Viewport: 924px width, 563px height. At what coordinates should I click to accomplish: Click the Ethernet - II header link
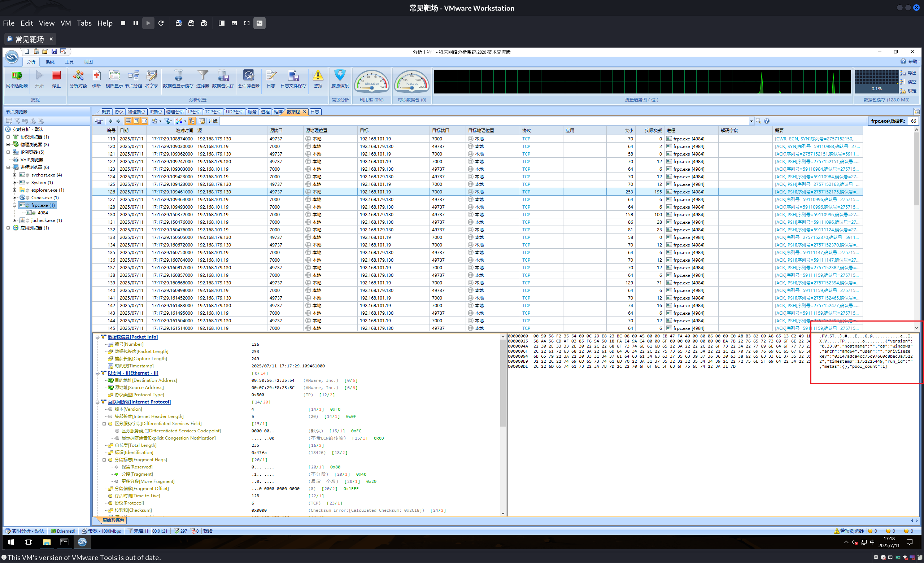click(133, 373)
